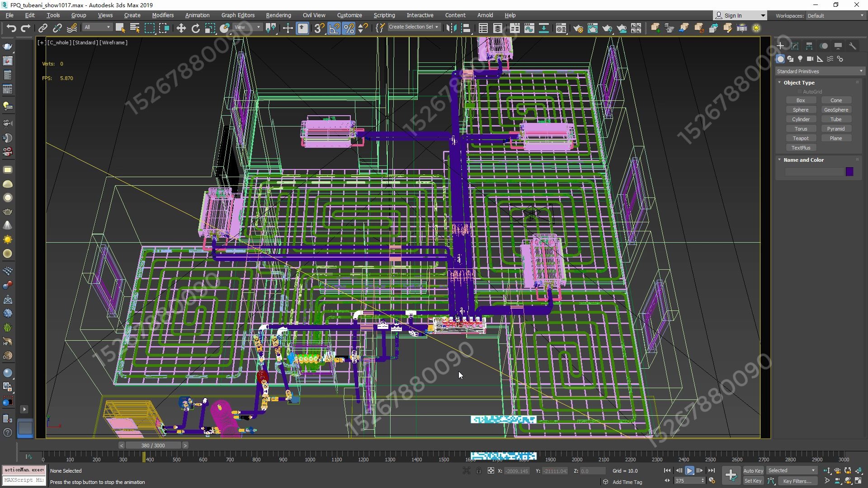Click the Select Object tool icon
Image resolution: width=868 pixels, height=488 pixels.
click(119, 28)
